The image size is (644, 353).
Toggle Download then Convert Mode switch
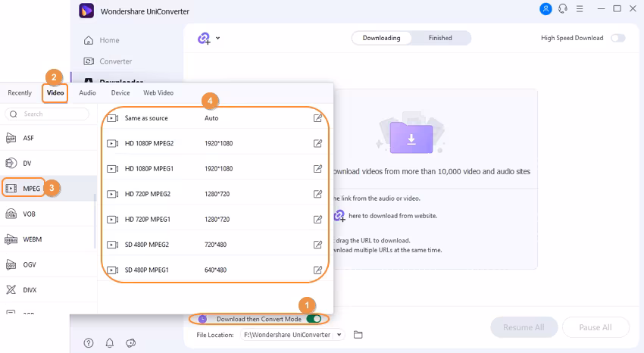(x=314, y=319)
